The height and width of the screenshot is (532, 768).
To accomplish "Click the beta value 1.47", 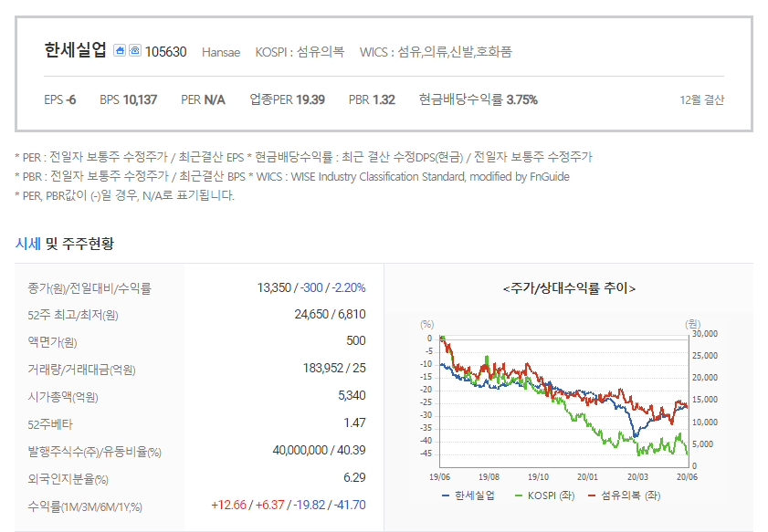I will tap(355, 422).
